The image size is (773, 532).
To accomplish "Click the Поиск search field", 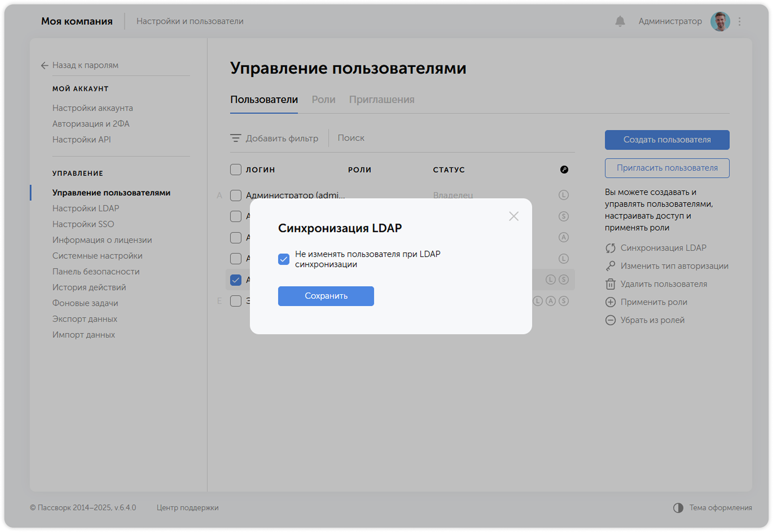I will pyautogui.click(x=351, y=138).
